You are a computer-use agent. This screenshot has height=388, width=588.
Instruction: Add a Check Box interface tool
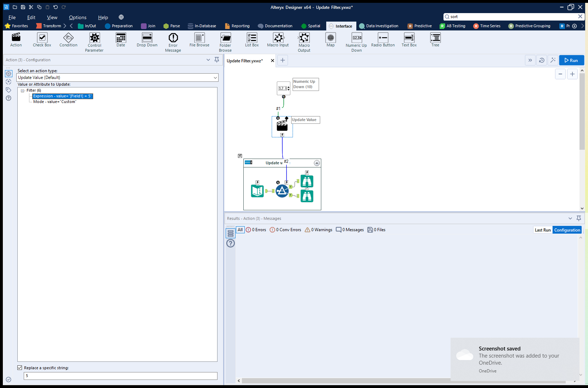pos(42,40)
